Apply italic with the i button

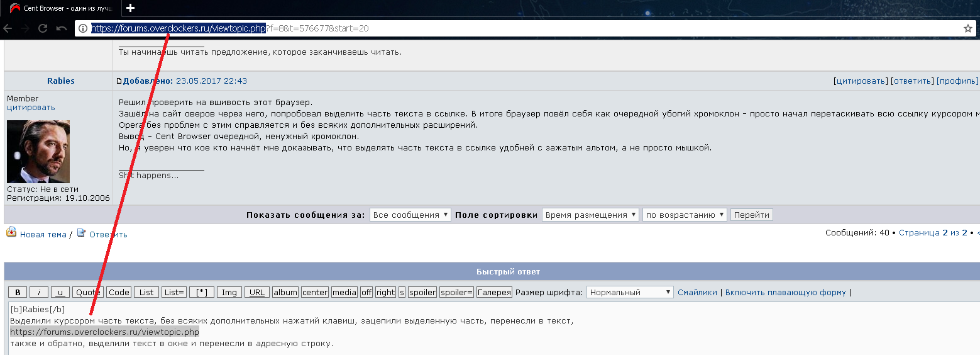click(39, 292)
